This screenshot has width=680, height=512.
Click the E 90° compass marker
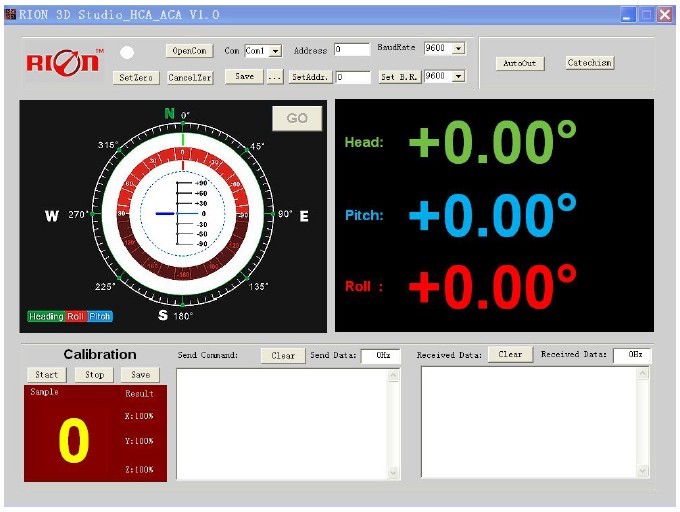point(294,215)
